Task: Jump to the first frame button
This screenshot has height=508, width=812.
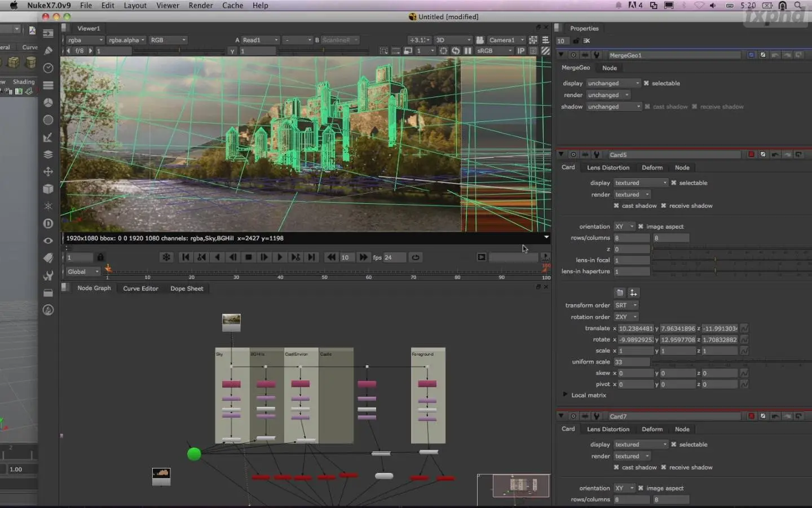Action: [186, 257]
